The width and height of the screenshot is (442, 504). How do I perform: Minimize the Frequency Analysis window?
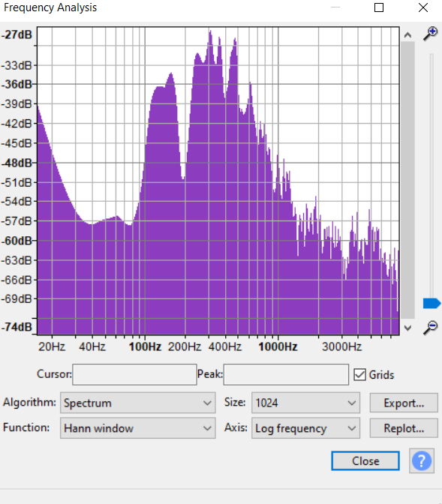coord(335,7)
